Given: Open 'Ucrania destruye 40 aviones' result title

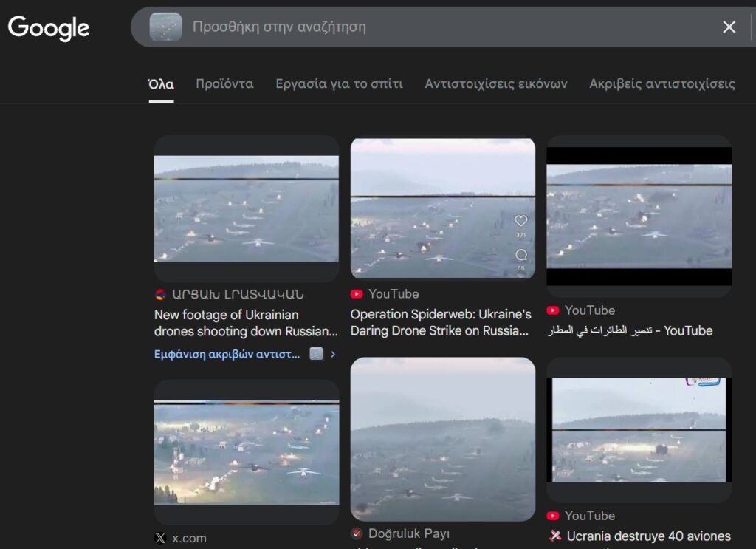Looking at the screenshot, I should pos(640,536).
